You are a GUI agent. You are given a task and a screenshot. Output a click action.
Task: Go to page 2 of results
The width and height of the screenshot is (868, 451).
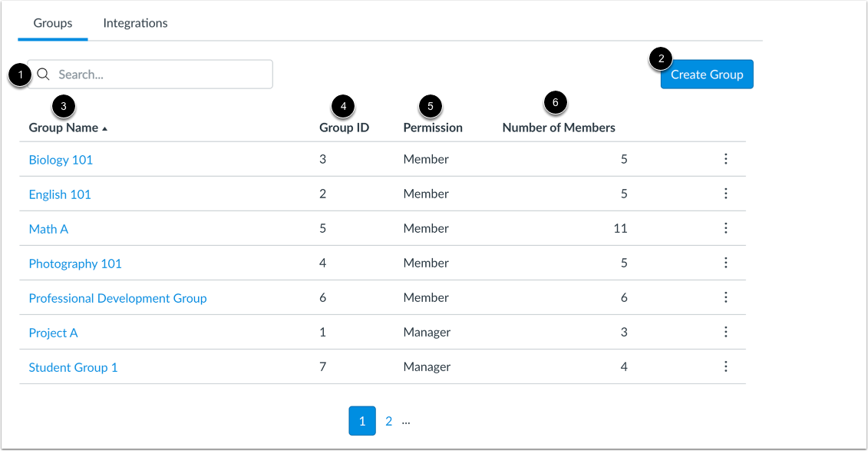388,421
